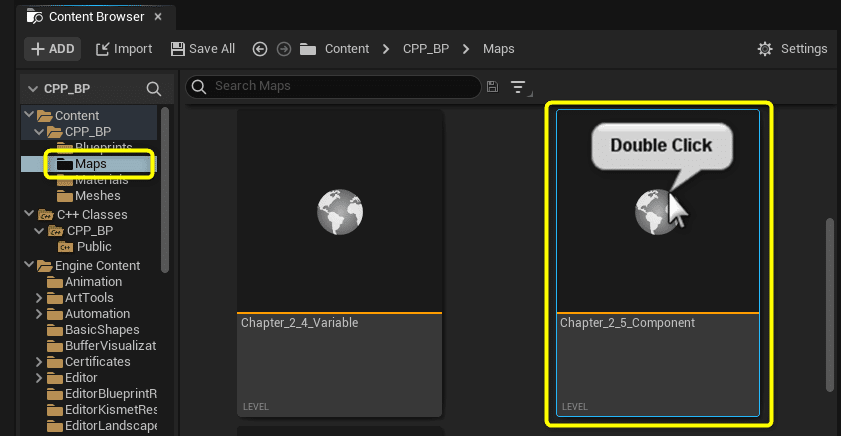Click the asset view vertical scrollbar

point(830,304)
